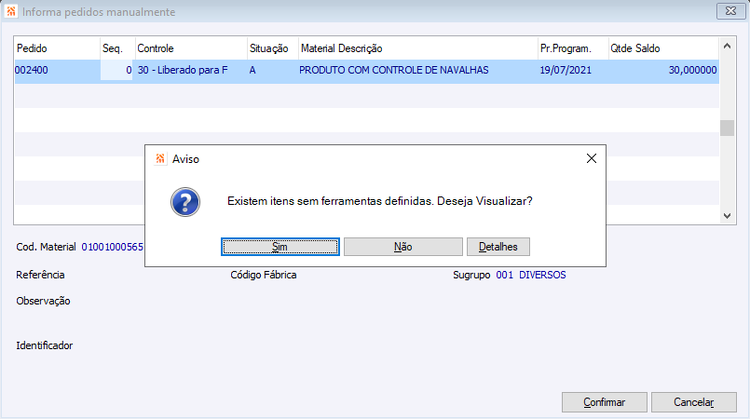Viewport: 750px width, 419px height.
Task: Click the Cod. Material label
Action: click(x=46, y=247)
